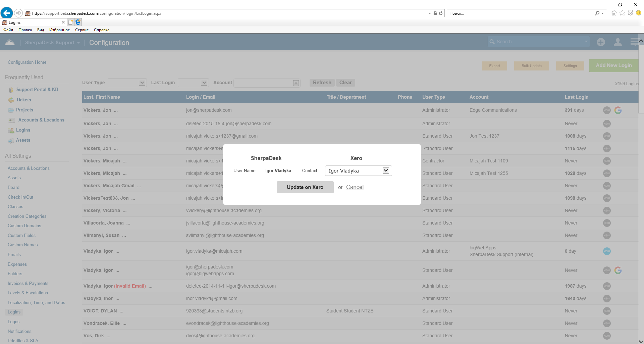Open the Account filter combo box
Viewport: 644px width, 344px height.
coord(267,83)
